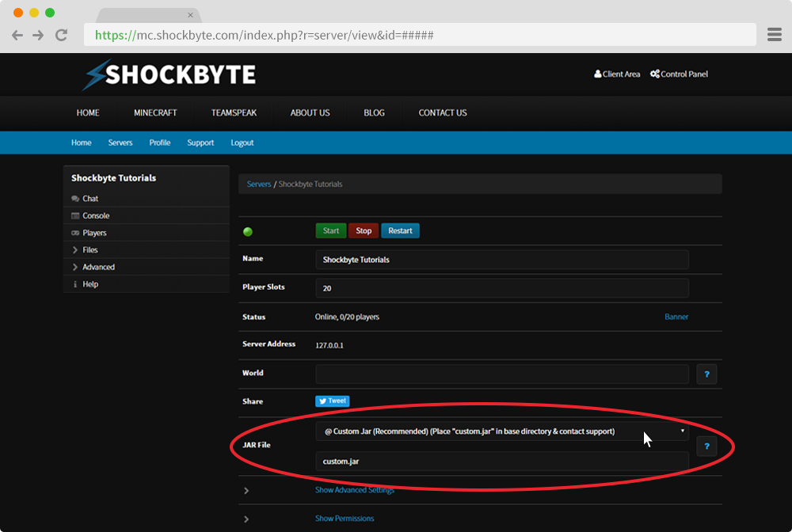Open BLOG menu item
Viewport: 792px width, 532px height.
click(x=374, y=112)
